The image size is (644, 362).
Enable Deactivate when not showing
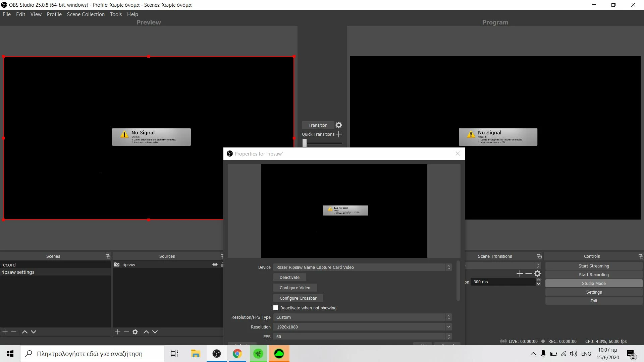[276, 308]
